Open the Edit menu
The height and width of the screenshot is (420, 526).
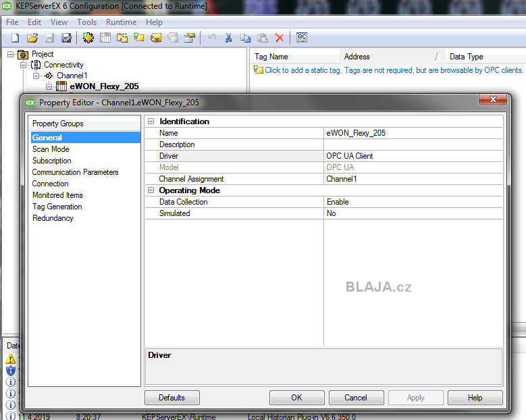point(34,22)
